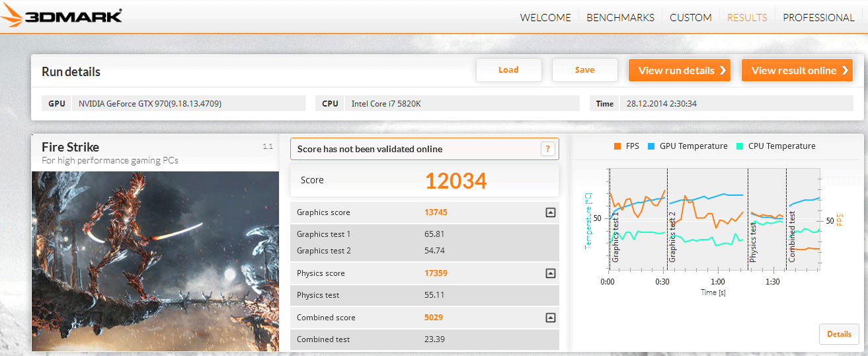Open the question mark help icon
The image size is (868, 356).
(547, 149)
